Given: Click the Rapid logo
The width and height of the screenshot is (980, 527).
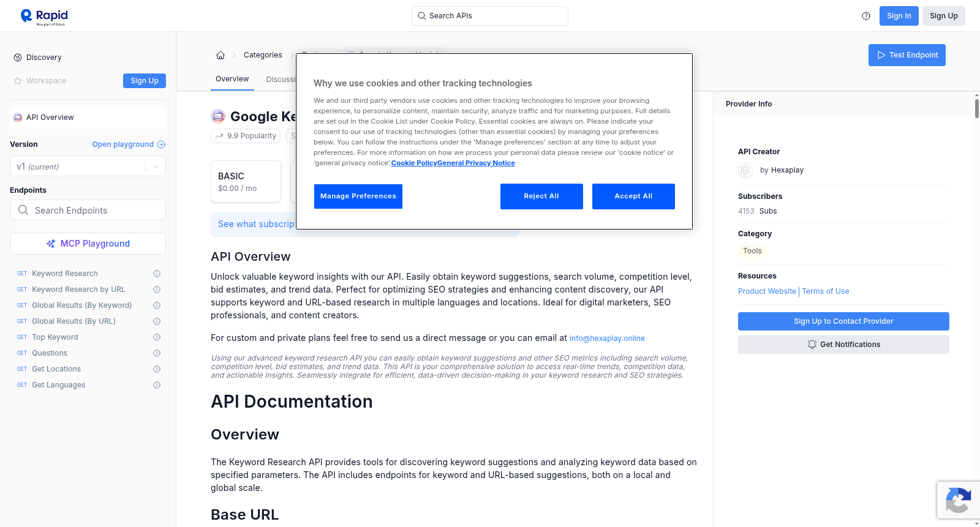Looking at the screenshot, I should 44,17.
